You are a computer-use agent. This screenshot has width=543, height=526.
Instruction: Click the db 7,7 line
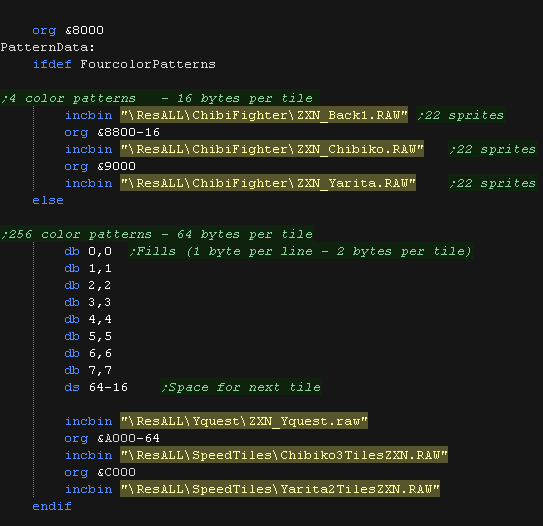(88, 370)
